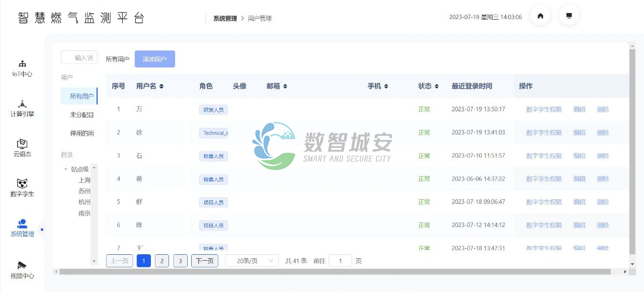
Task: Open the 视频中心 camera icon
Action: [x=22, y=265]
